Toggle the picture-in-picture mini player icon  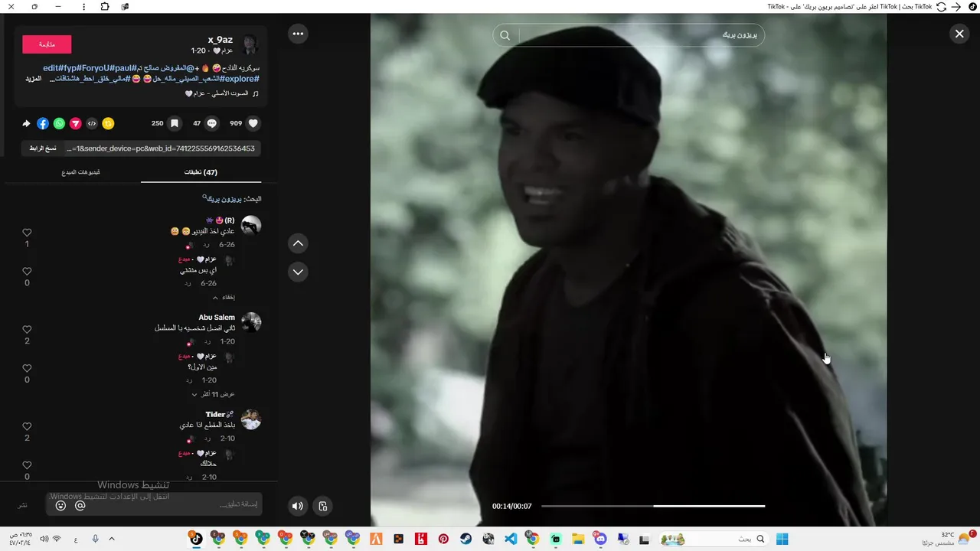pos(322,506)
